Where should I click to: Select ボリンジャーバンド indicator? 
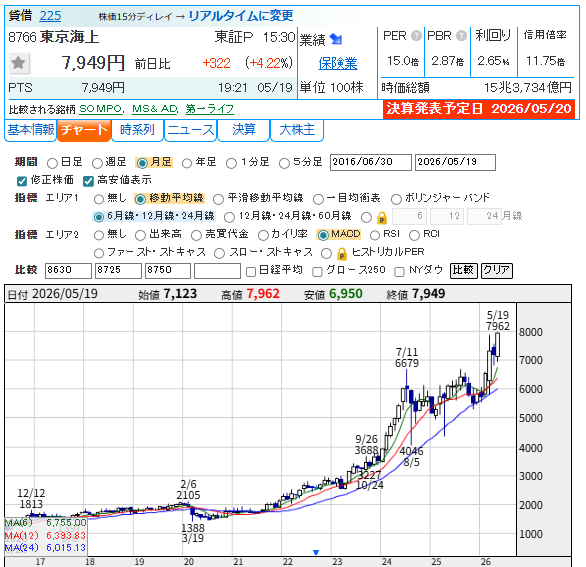tap(396, 199)
